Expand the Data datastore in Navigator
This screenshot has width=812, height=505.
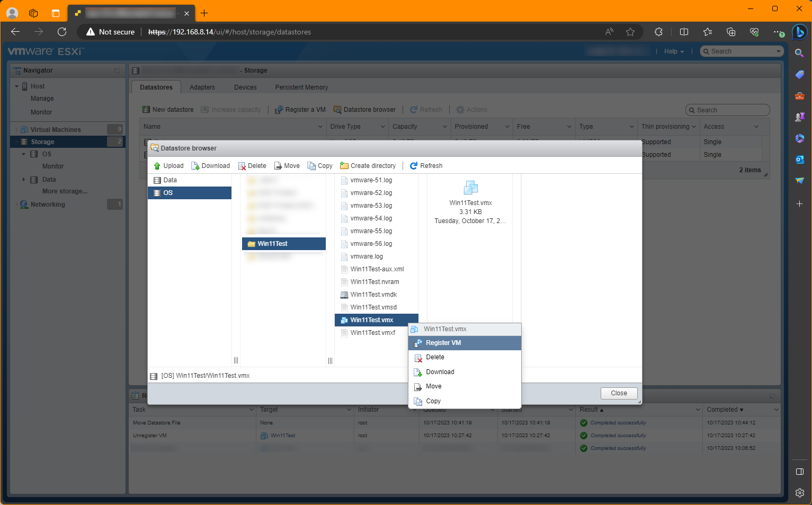click(x=24, y=180)
